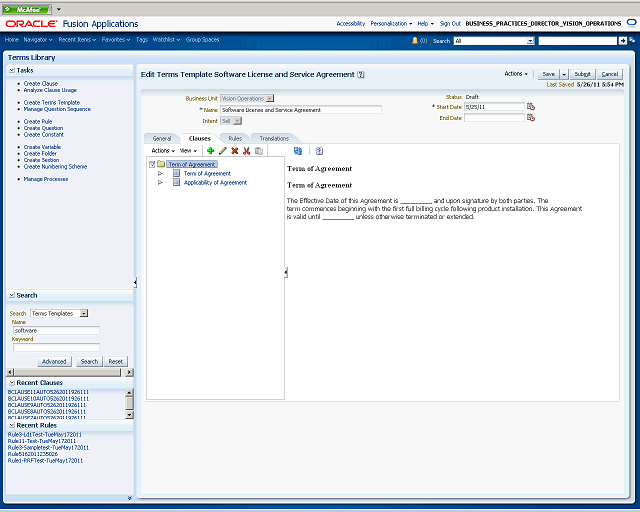Viewport: 640px width, 512px height.
Task: Open the Recent Items menu
Action: click(x=77, y=40)
